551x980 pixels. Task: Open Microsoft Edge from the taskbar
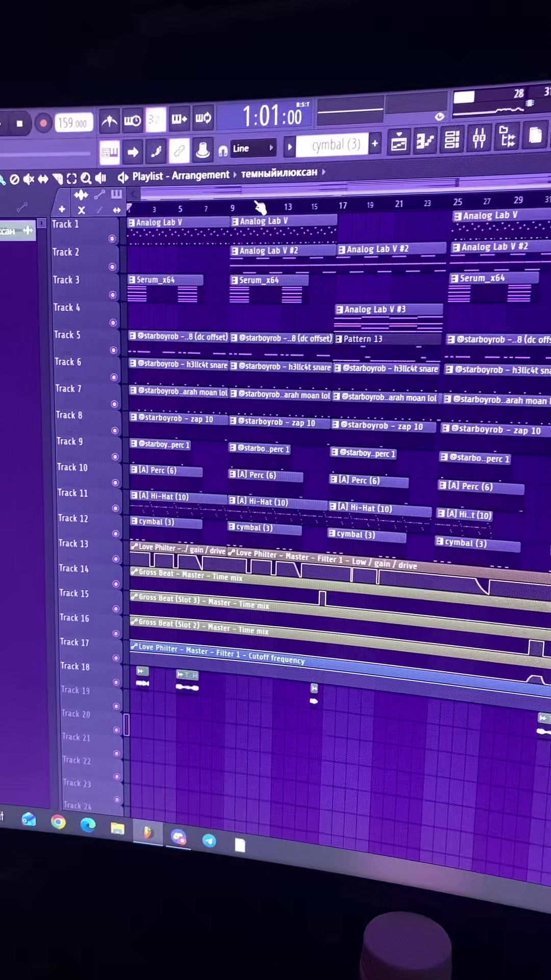tap(88, 825)
